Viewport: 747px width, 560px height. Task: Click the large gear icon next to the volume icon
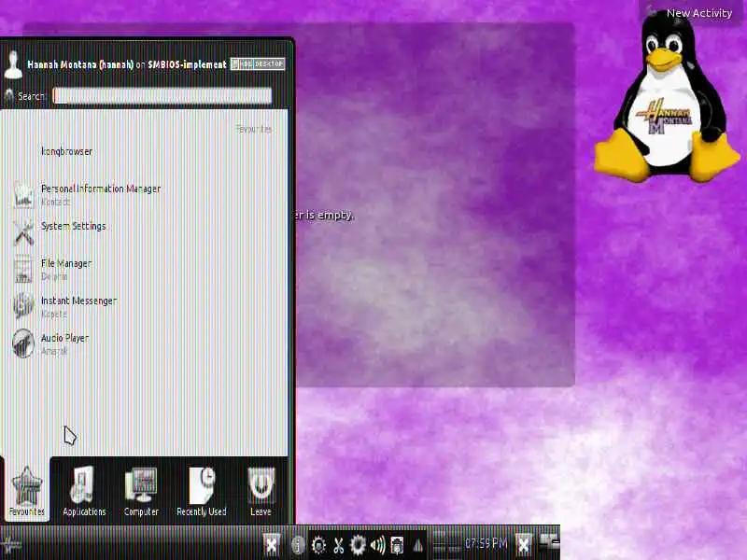pyautogui.click(x=358, y=545)
